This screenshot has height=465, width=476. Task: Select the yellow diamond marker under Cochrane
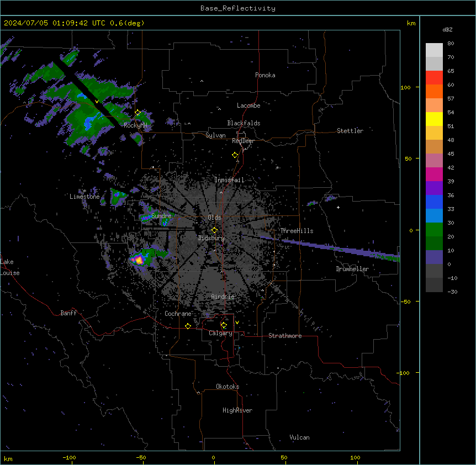pyautogui.click(x=188, y=326)
